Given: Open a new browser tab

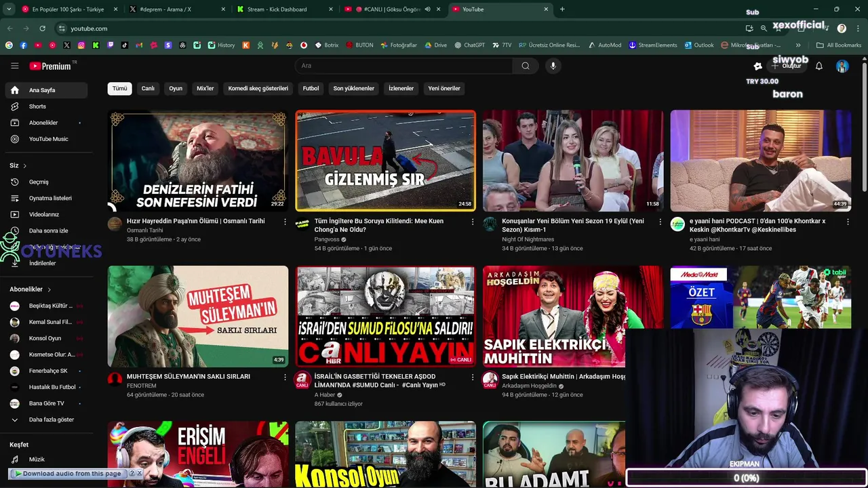Looking at the screenshot, I should click(x=562, y=9).
